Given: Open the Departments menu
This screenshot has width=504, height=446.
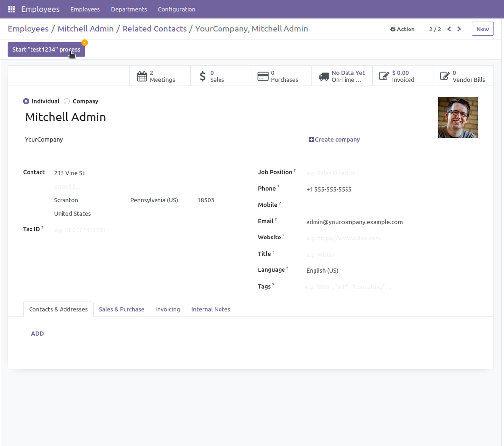Looking at the screenshot, I should pyautogui.click(x=129, y=9).
